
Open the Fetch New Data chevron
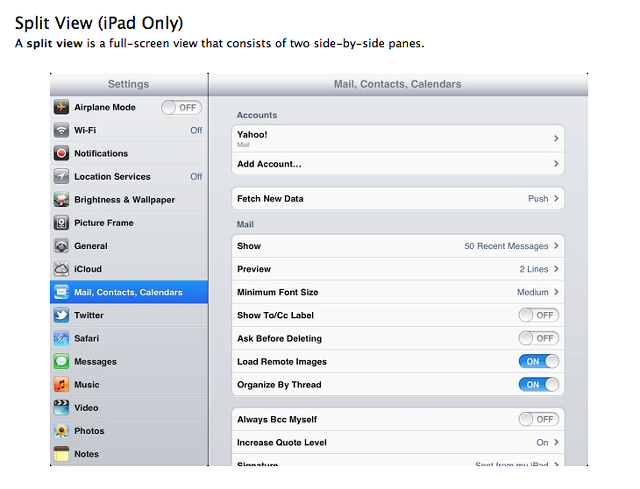pos(556,198)
